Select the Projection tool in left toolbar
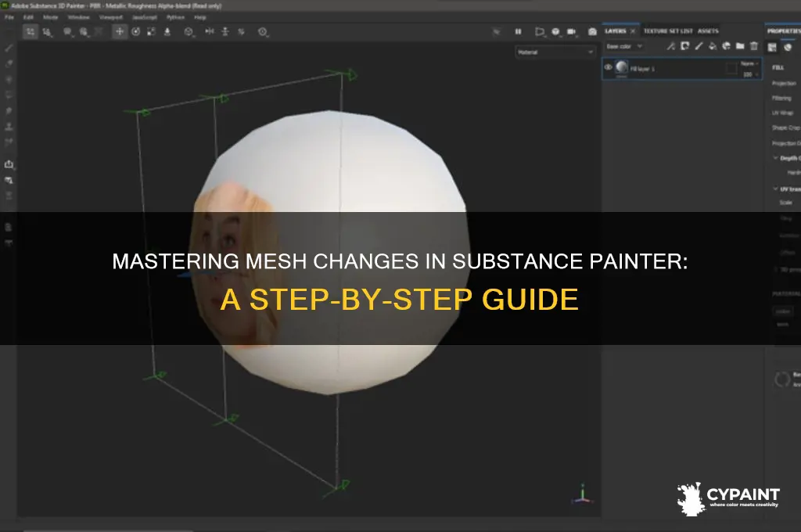801x532 pixels. (9, 80)
